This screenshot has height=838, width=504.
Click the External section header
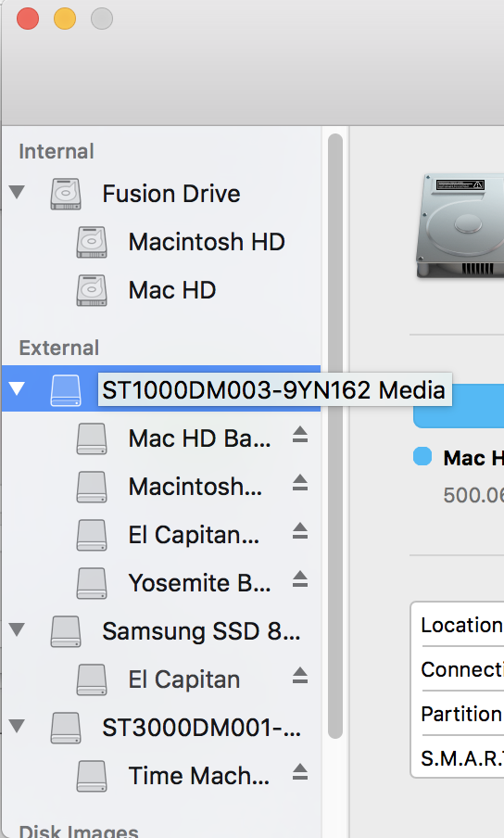pos(58,348)
